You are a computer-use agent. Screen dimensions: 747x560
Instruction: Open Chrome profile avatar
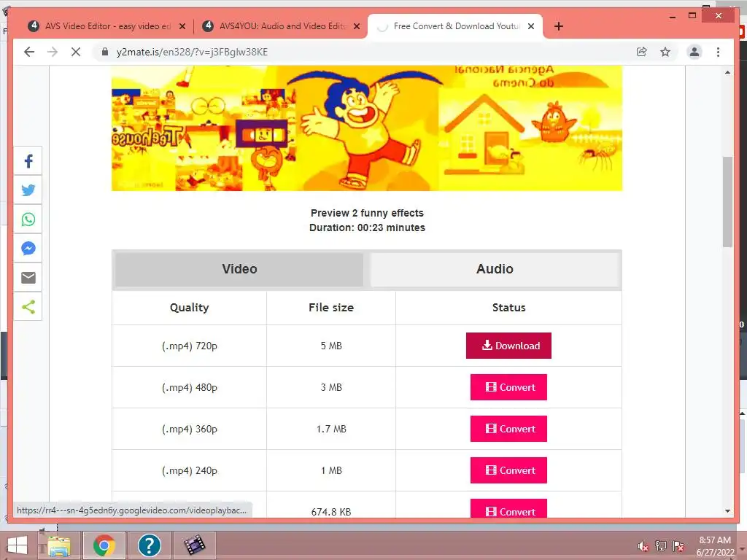click(x=694, y=52)
